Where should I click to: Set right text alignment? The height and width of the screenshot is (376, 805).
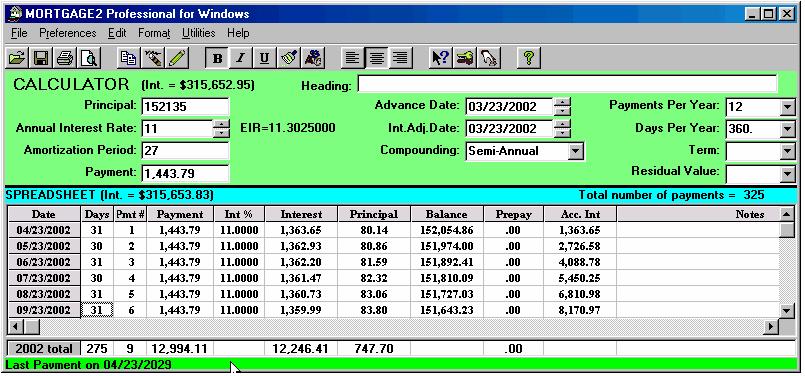click(400, 58)
